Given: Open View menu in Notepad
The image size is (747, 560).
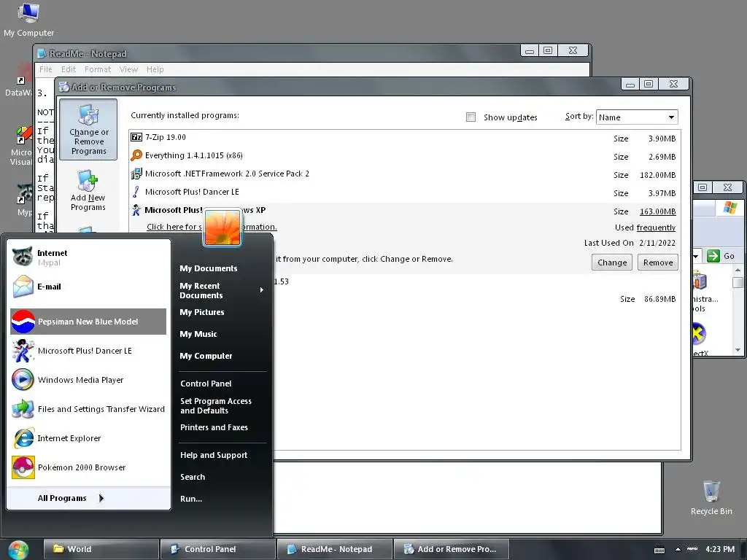Looking at the screenshot, I should tap(128, 69).
